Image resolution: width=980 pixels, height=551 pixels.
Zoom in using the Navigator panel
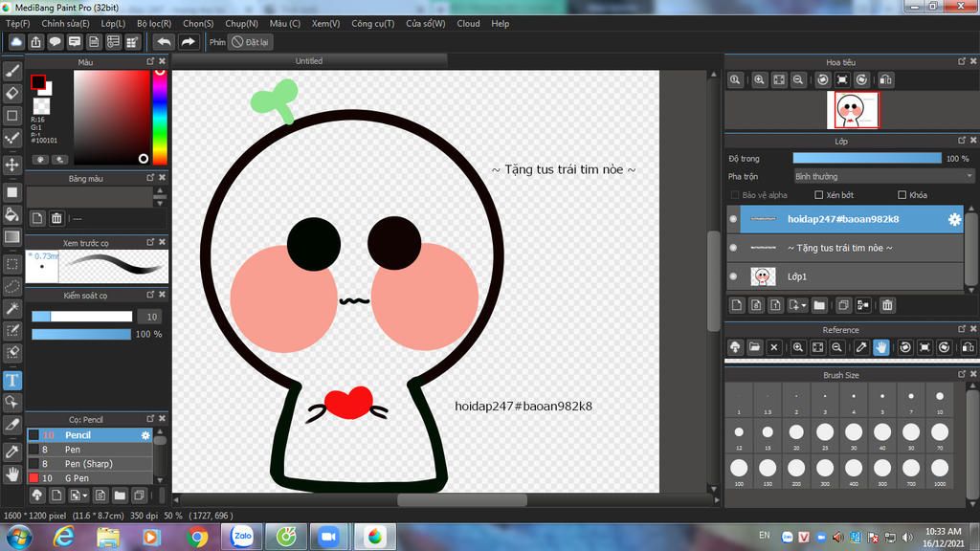coord(759,80)
